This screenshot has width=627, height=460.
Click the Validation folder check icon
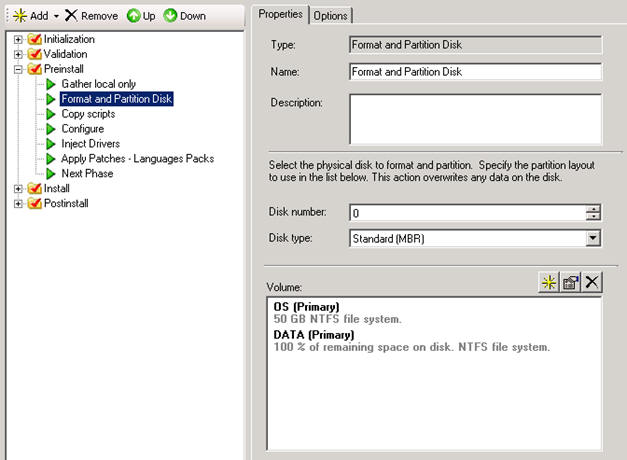[x=35, y=54]
